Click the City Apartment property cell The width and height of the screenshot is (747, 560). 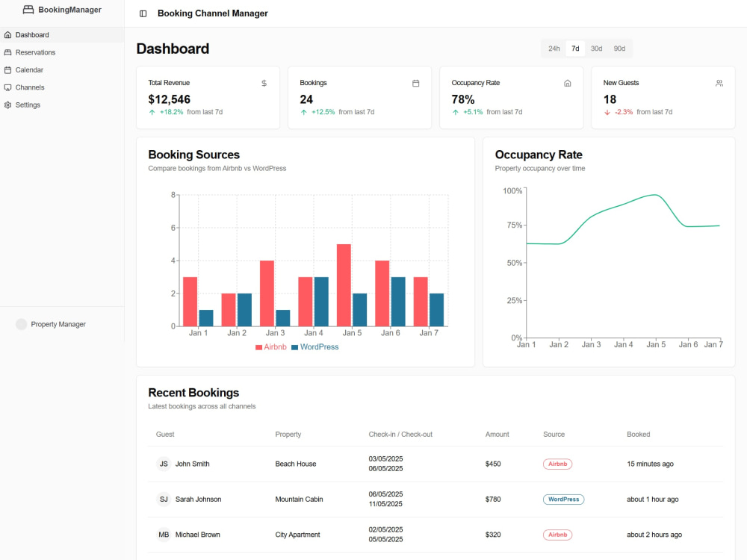(x=298, y=535)
